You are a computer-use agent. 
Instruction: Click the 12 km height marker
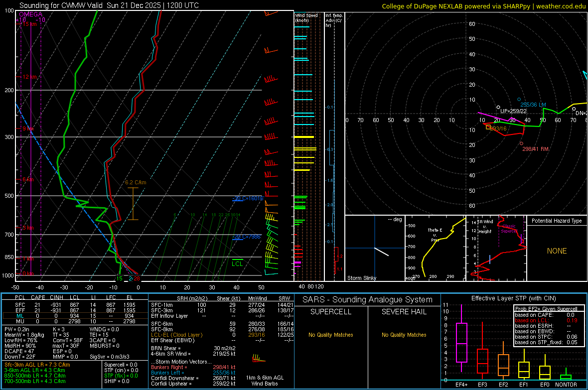click(x=30, y=77)
